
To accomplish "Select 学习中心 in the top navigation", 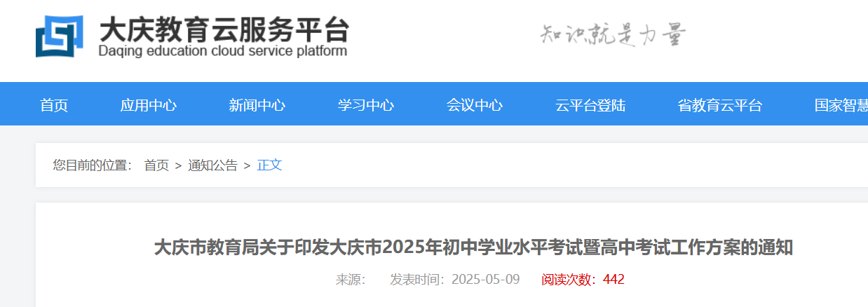I will 365,105.
